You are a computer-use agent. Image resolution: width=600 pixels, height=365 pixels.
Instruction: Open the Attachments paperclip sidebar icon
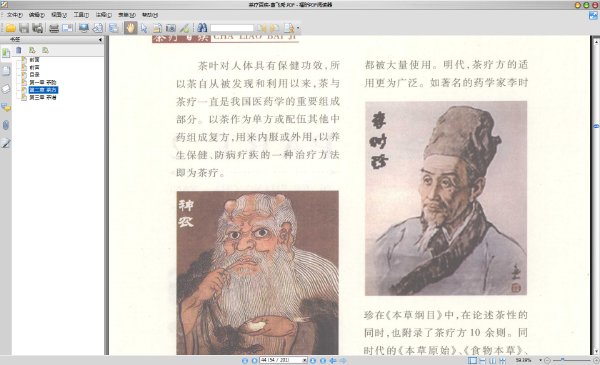[x=6, y=125]
